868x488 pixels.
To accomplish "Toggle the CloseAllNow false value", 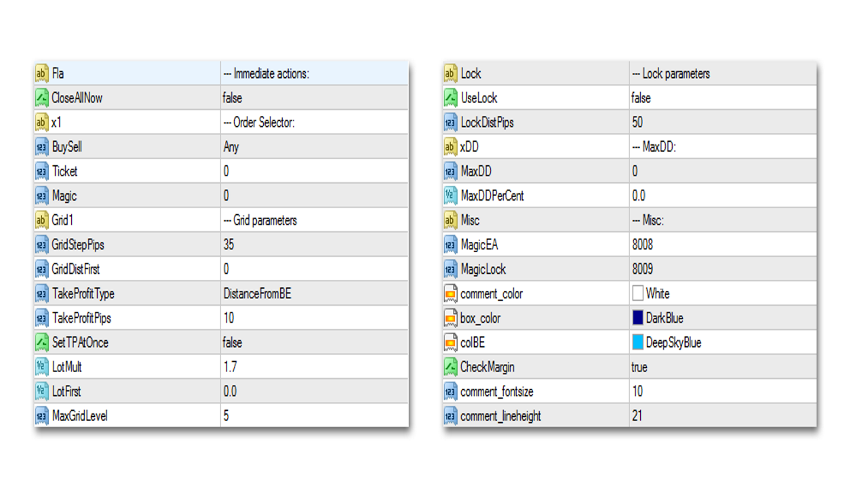I will click(x=315, y=98).
